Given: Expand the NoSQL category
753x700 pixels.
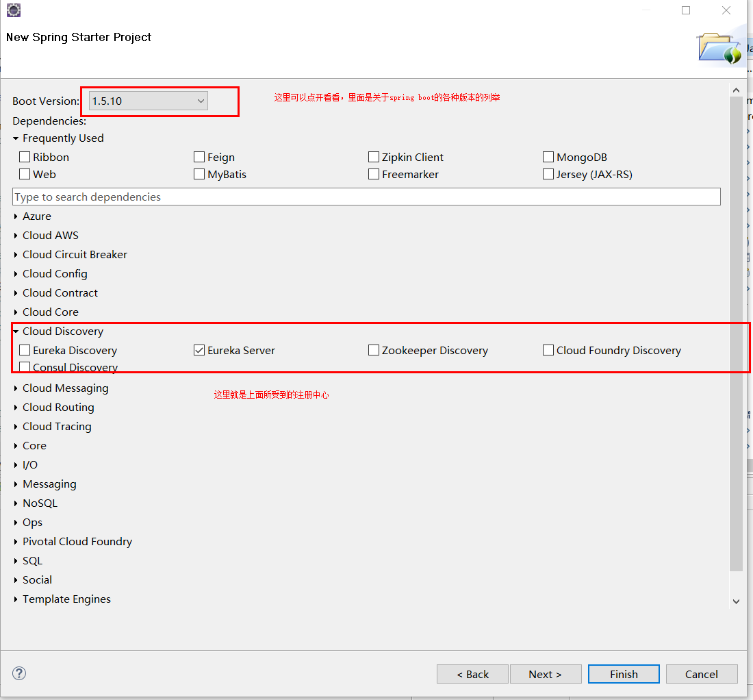Looking at the screenshot, I should [x=16, y=503].
